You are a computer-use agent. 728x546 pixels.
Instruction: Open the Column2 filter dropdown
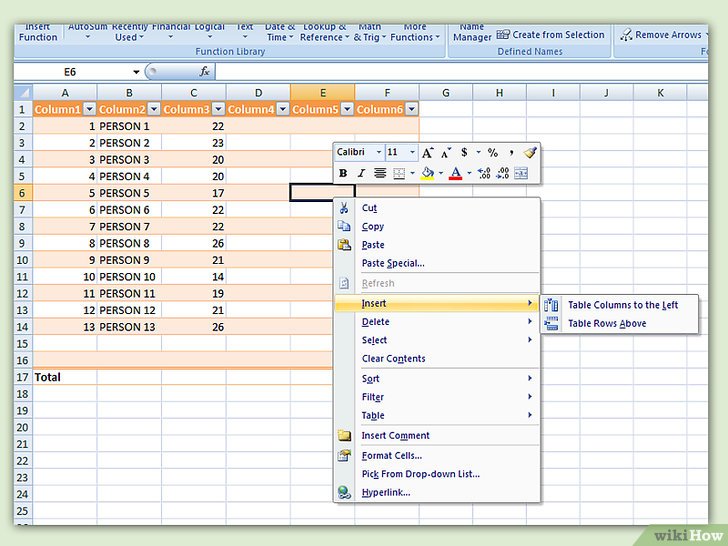click(x=154, y=109)
